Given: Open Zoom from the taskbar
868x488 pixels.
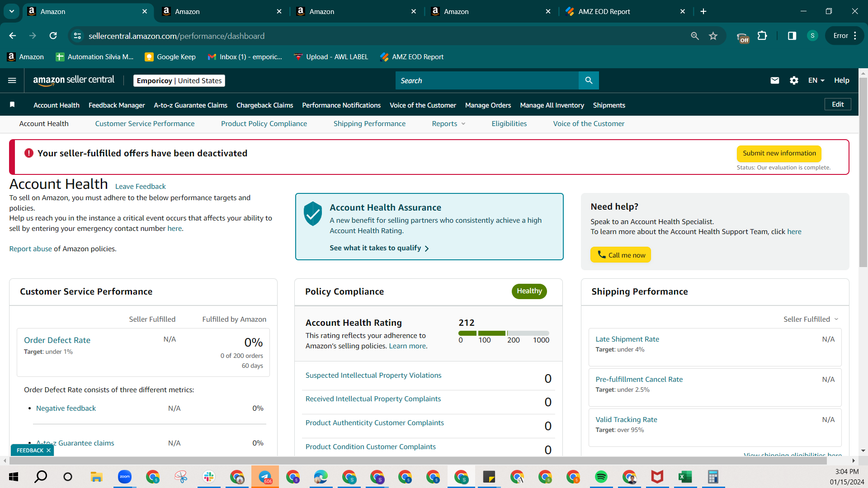Looking at the screenshot, I should [x=124, y=477].
